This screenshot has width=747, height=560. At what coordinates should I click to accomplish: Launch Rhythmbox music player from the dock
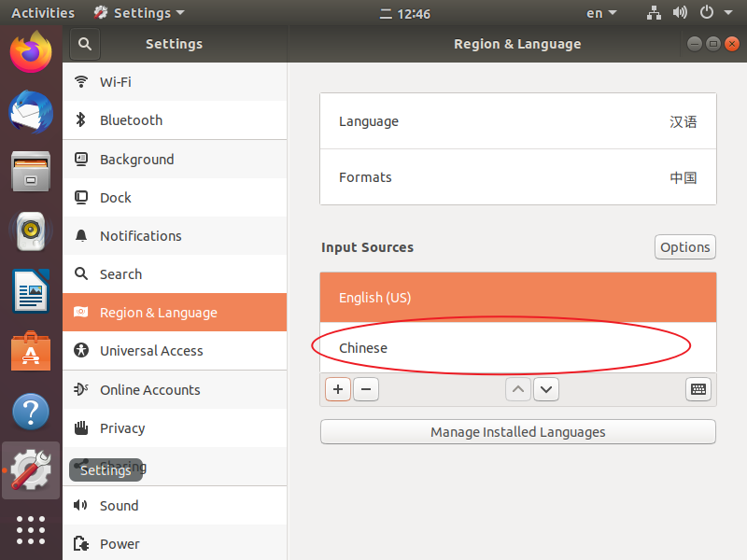click(x=31, y=231)
